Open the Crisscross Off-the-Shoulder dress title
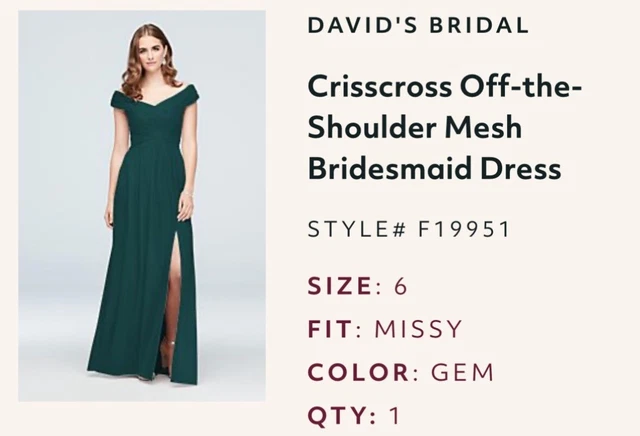The height and width of the screenshot is (436, 640). (444, 127)
